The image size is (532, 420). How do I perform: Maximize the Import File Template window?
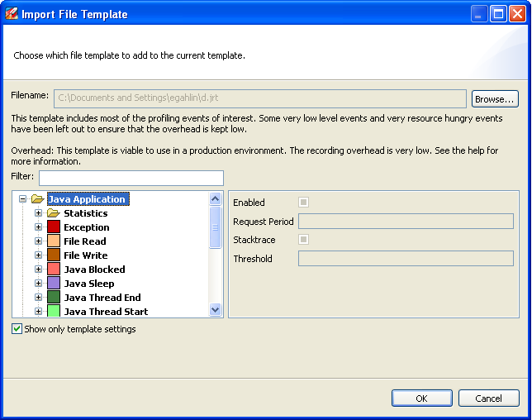(498, 14)
